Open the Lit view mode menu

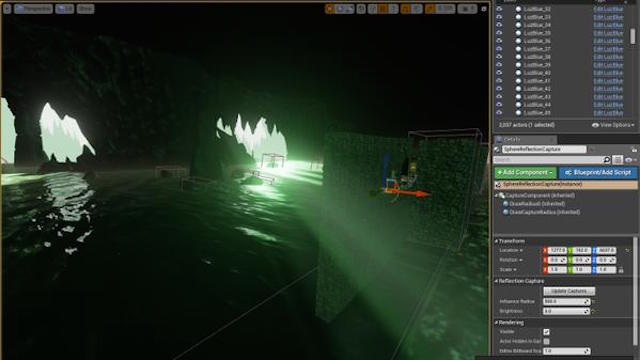click(x=64, y=8)
